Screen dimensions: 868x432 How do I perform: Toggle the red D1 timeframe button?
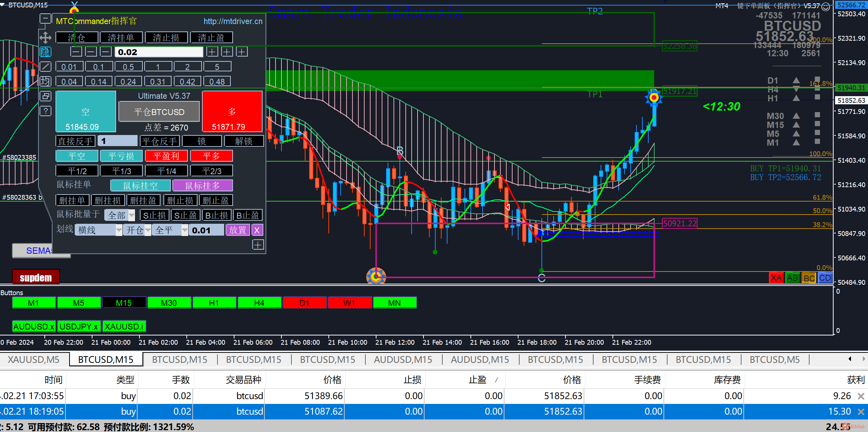304,303
